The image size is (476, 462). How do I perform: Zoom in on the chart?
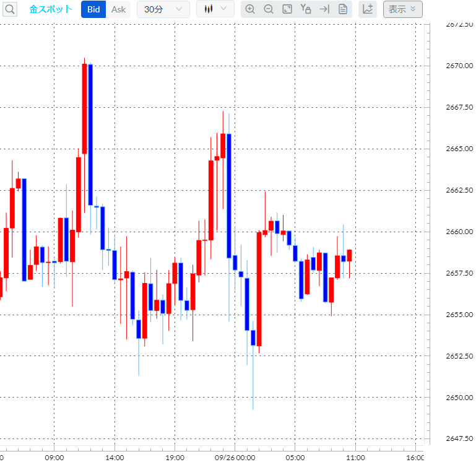tap(250, 9)
